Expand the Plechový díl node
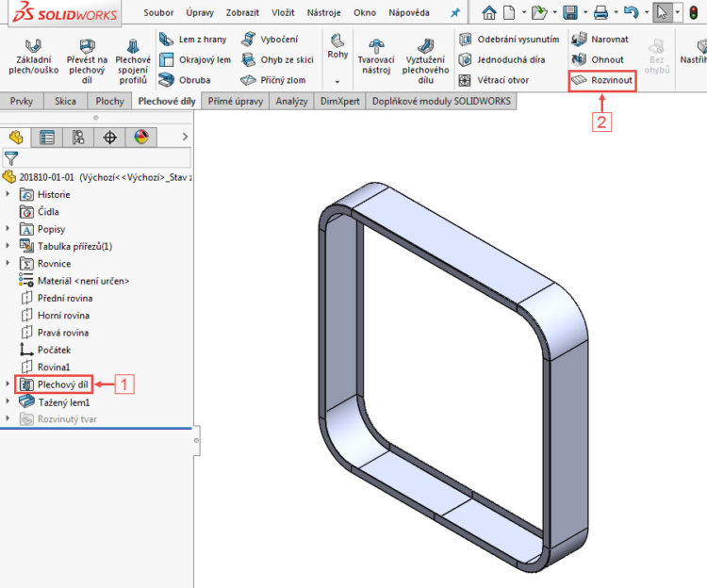Image resolution: width=707 pixels, height=588 pixels. pyautogui.click(x=8, y=384)
